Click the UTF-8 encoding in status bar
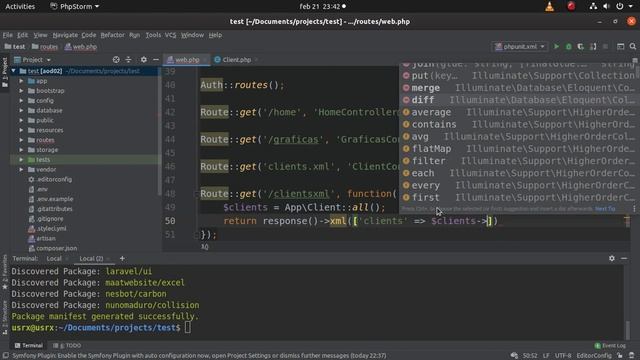The image size is (640, 360). point(563,356)
